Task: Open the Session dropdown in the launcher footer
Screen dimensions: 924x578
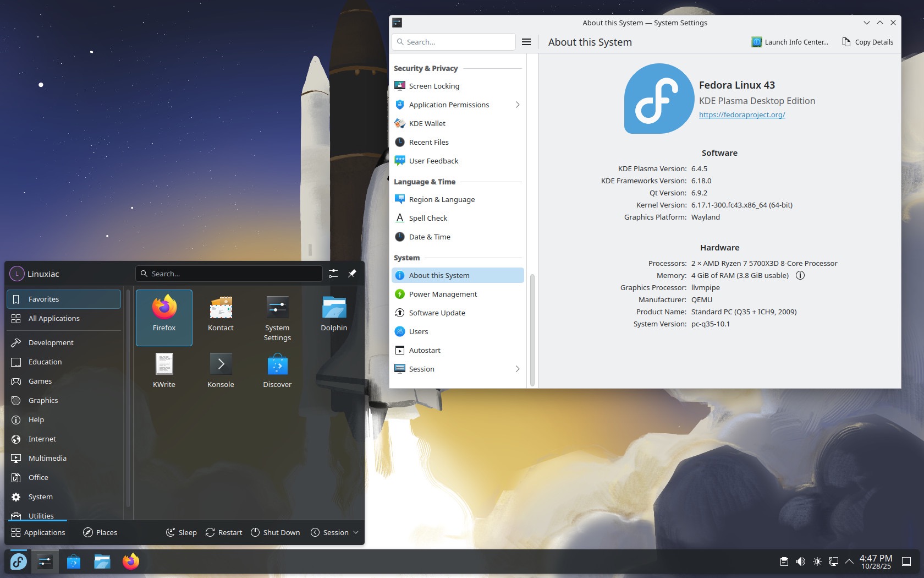Action: click(x=334, y=532)
